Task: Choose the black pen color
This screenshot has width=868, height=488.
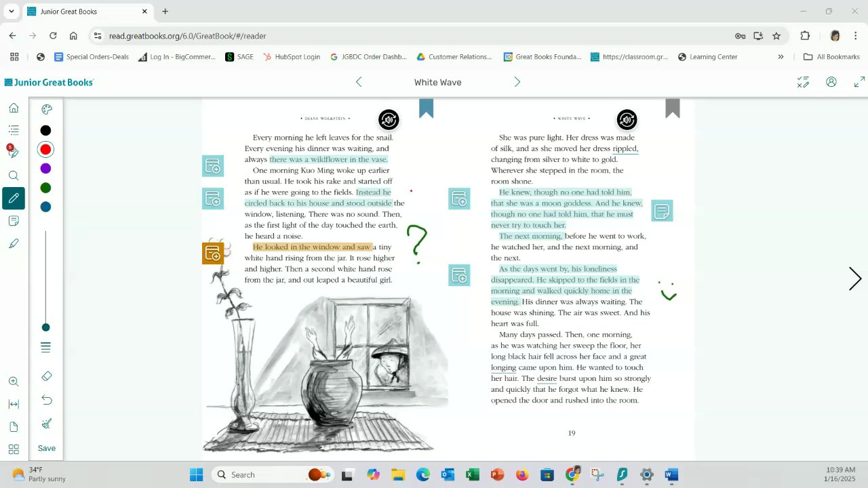Action: pyautogui.click(x=45, y=130)
